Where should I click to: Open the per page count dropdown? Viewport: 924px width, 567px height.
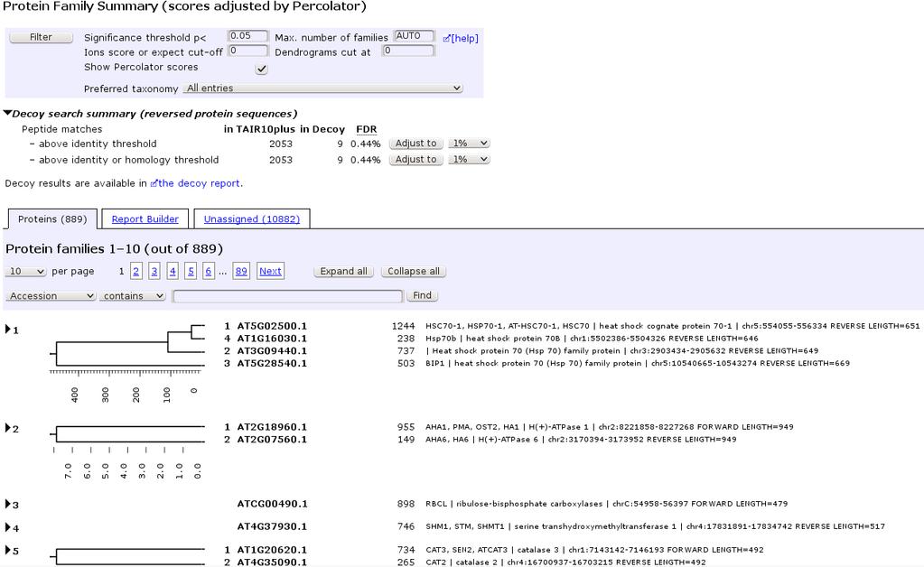26,272
